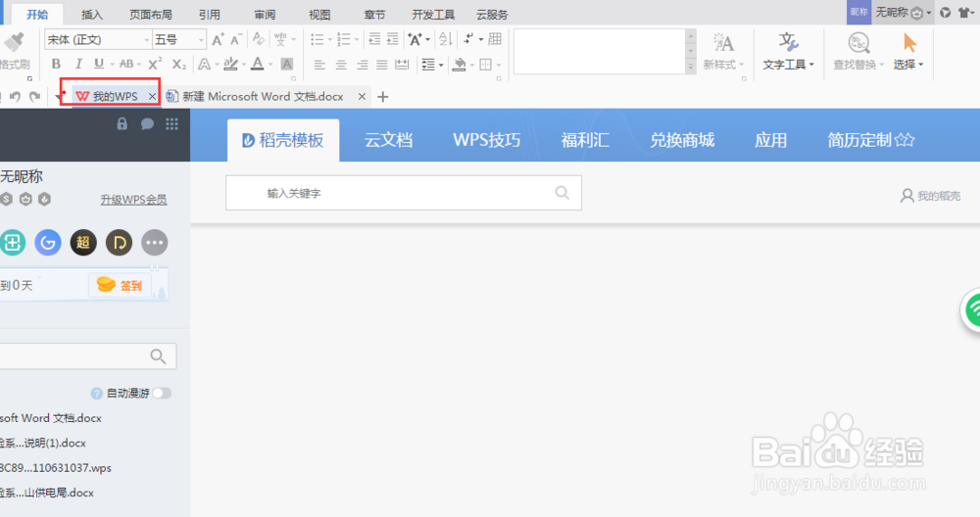Decrease paragraph indent
This screenshot has width=980, height=517.
pos(374,39)
